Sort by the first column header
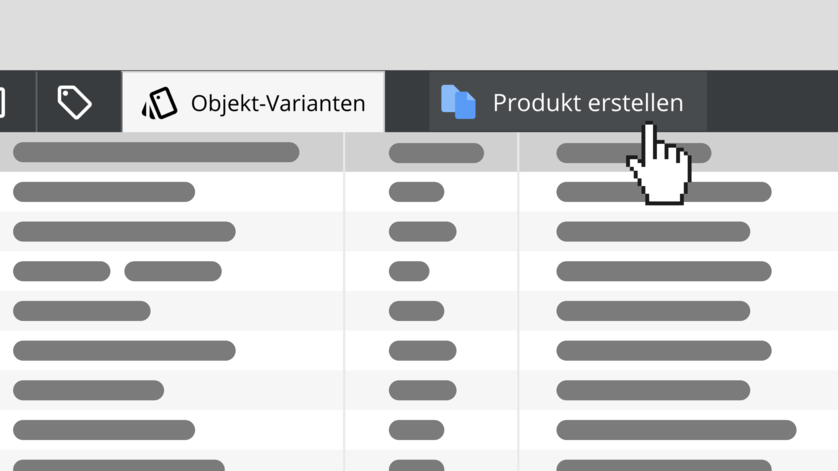This screenshot has width=838, height=471. pos(156,152)
